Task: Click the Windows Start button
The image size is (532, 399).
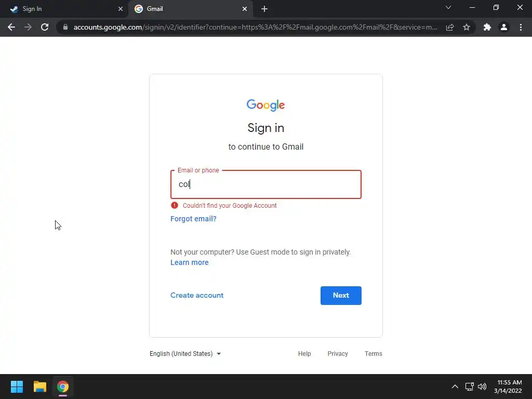Action: [17, 387]
